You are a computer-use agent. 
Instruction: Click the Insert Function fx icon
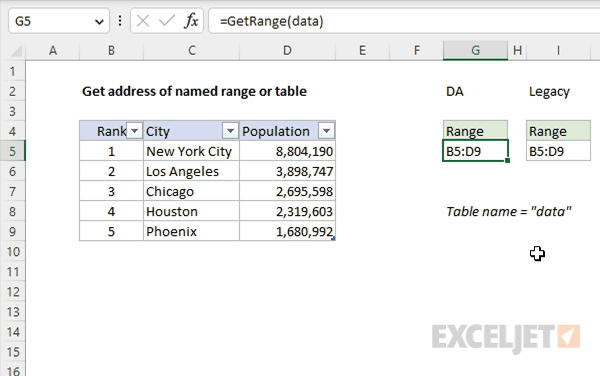[191, 21]
